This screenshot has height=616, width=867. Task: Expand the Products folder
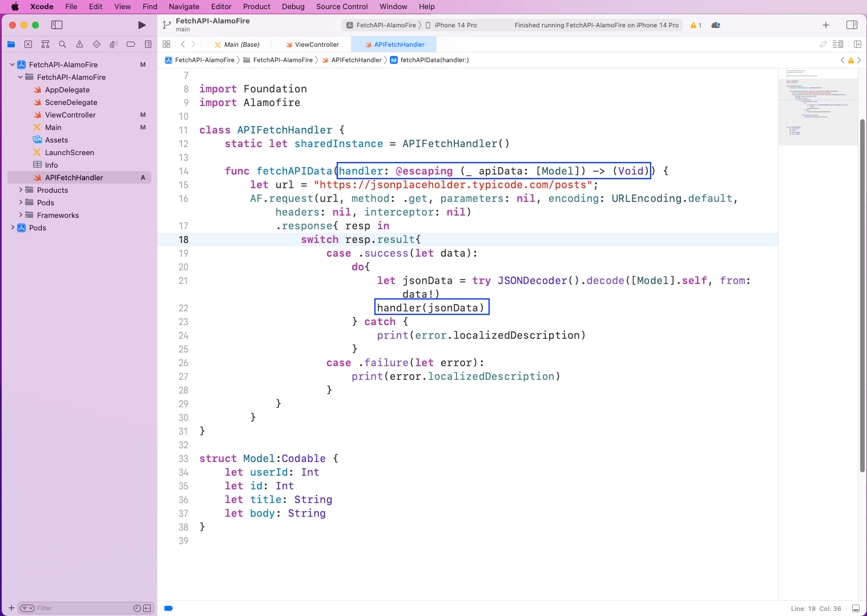tap(21, 190)
